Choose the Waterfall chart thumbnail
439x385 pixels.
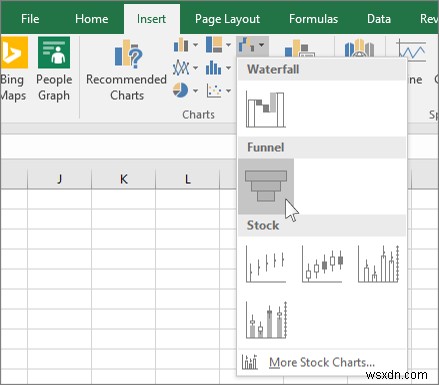[266, 109]
